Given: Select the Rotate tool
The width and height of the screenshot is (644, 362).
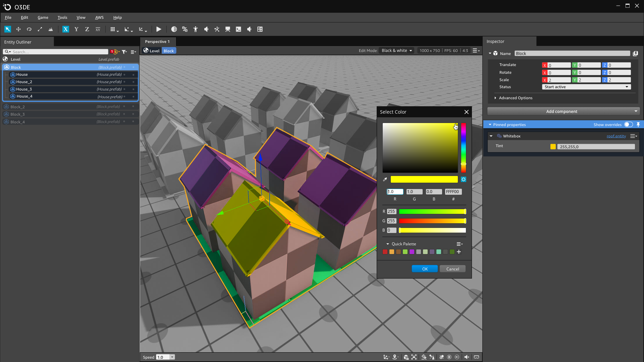Looking at the screenshot, I should [x=29, y=29].
